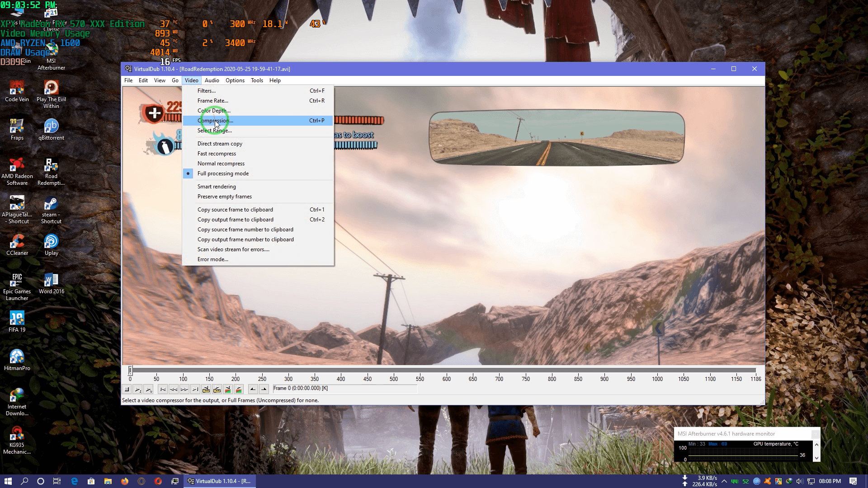868x488 pixels.
Task: Select Full processing mode option
Action: click(258, 174)
